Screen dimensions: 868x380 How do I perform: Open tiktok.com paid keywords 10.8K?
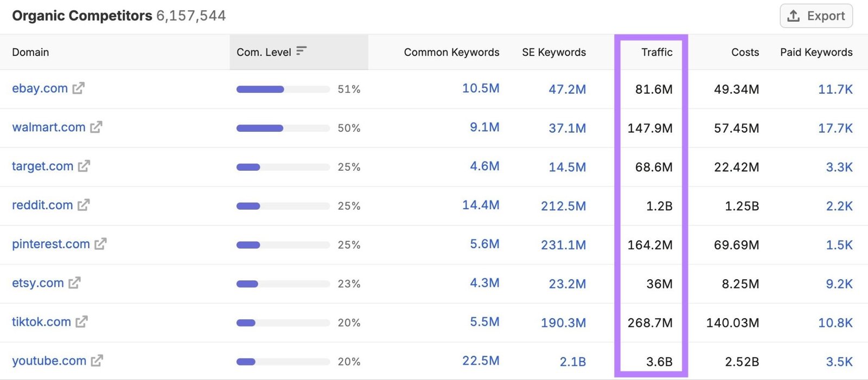tap(835, 323)
